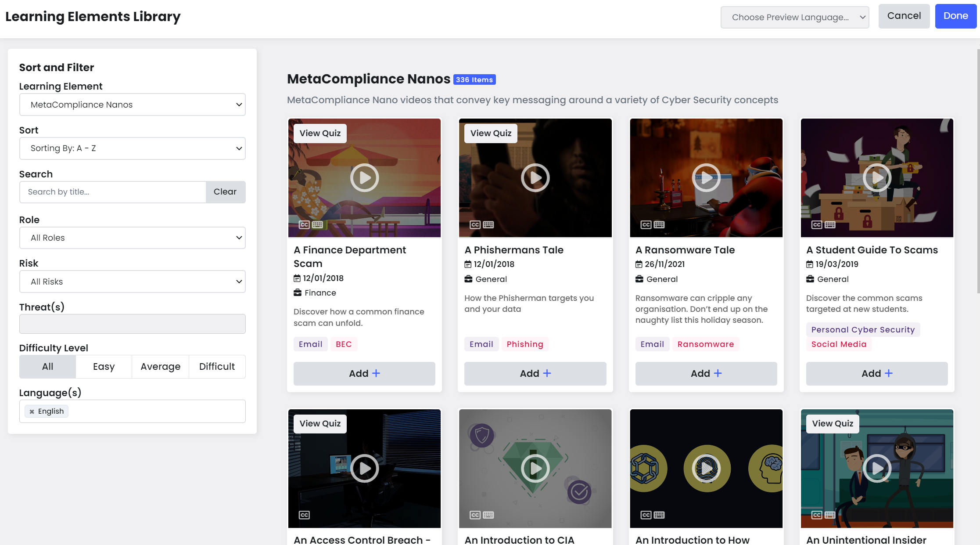Clear the search field
The image size is (980, 545).
click(225, 192)
